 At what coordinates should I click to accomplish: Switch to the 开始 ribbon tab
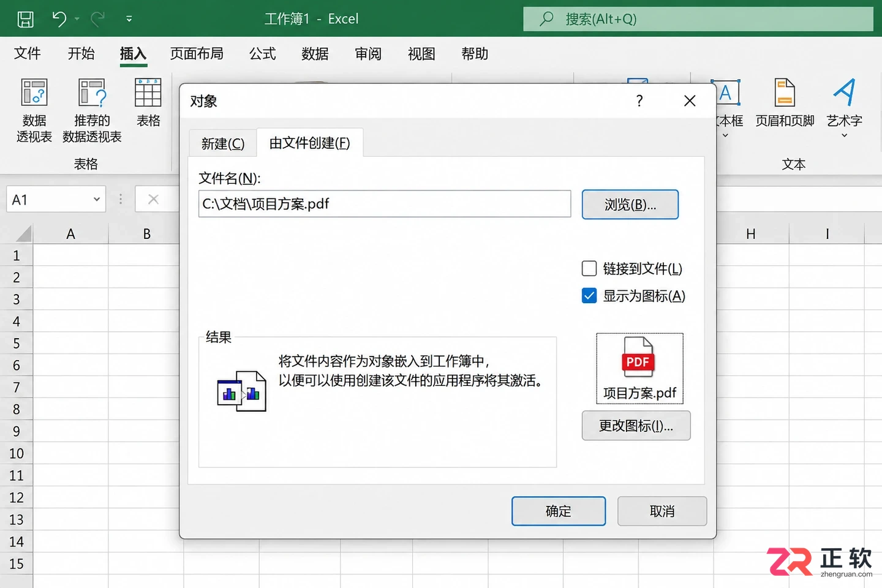pyautogui.click(x=81, y=54)
